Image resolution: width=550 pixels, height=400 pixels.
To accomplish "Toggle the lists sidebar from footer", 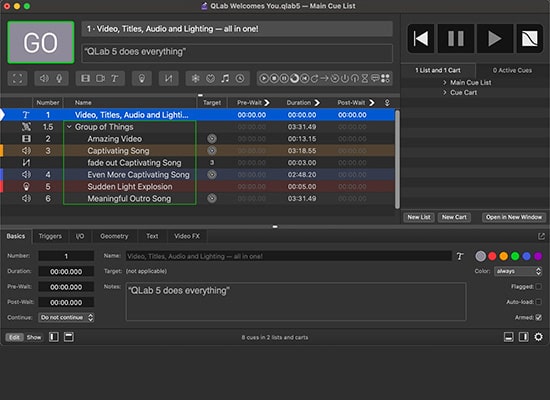I will (523, 337).
